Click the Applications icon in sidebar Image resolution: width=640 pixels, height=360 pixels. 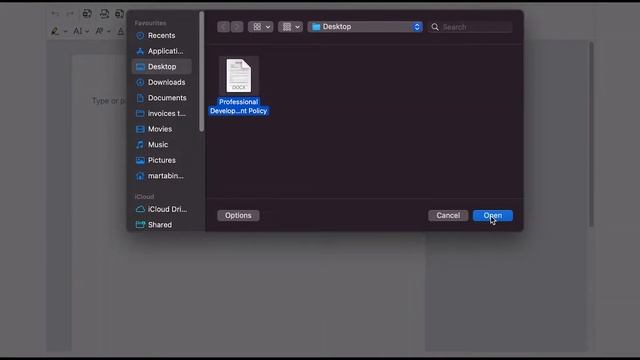pos(140,51)
